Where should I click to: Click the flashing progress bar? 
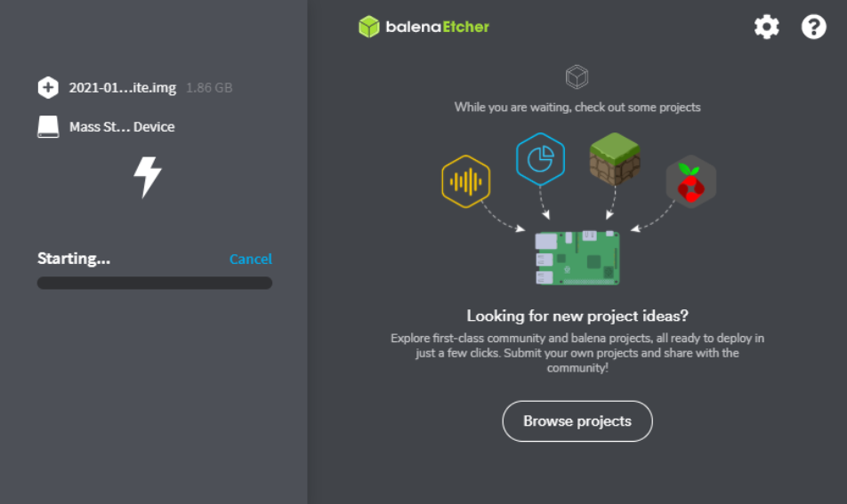coord(155,283)
